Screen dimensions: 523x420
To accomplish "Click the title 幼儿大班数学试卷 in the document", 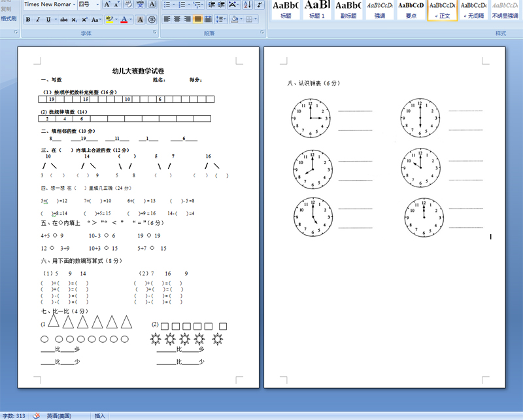I will tap(138, 71).
